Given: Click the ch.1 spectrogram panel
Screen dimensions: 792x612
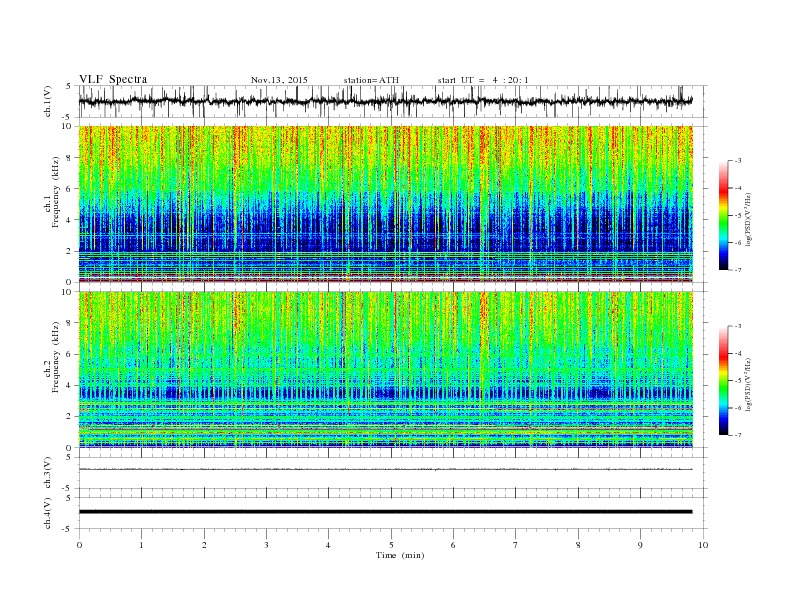Looking at the screenshot, I should tap(385, 204).
